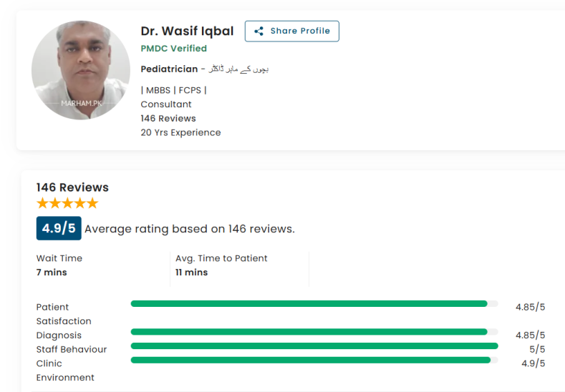Click the 20 Yrs Experience text
Viewport: 565px width, 392px height.
(x=180, y=132)
